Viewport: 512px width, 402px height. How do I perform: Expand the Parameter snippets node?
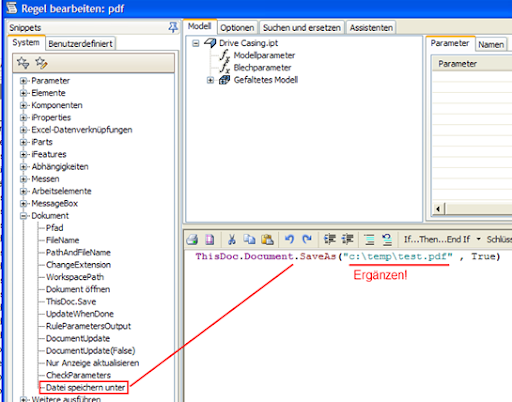23,81
